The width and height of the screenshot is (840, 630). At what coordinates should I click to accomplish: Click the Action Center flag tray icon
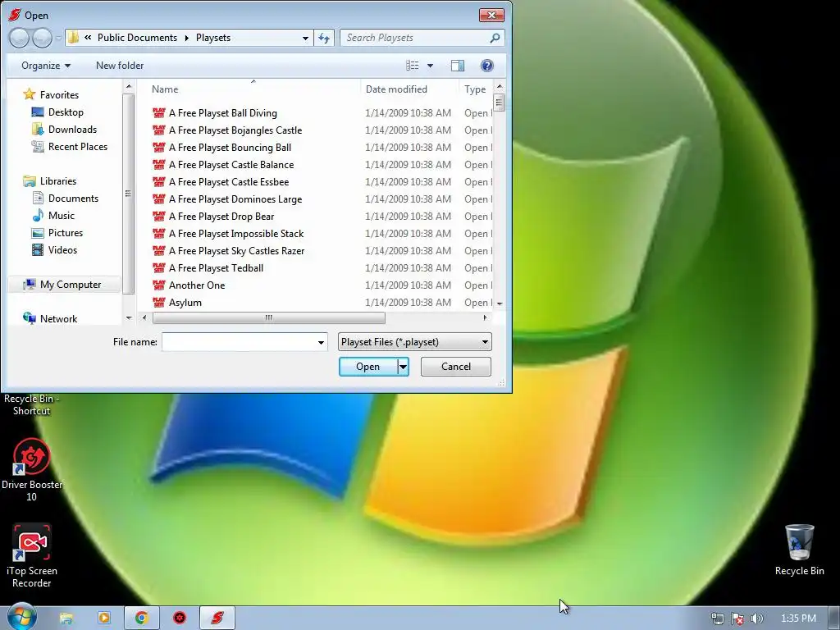(737, 619)
